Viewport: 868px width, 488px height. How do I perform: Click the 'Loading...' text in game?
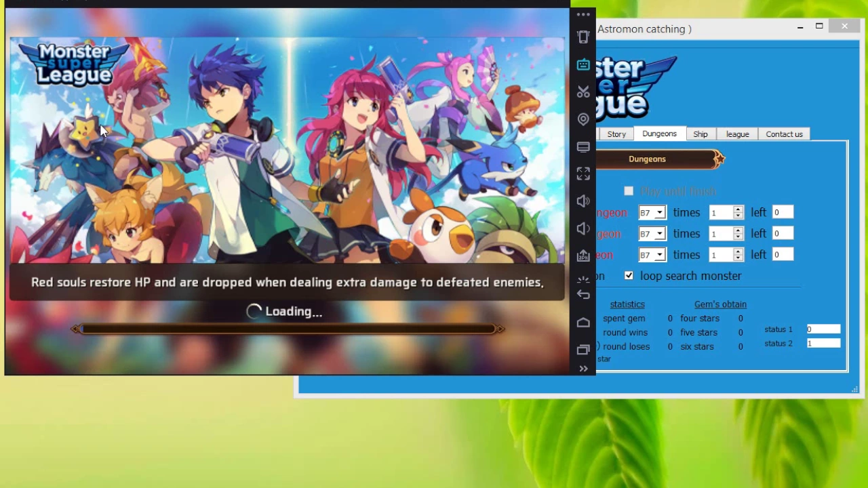pyautogui.click(x=294, y=312)
